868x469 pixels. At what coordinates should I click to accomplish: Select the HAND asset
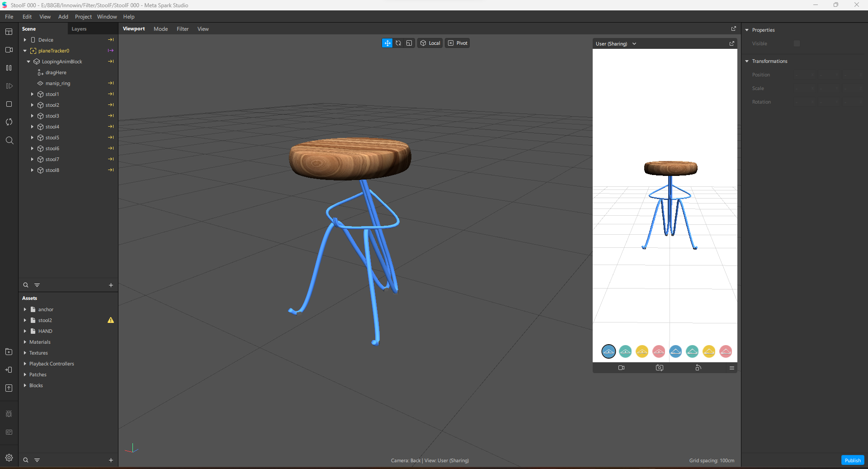tap(45, 331)
